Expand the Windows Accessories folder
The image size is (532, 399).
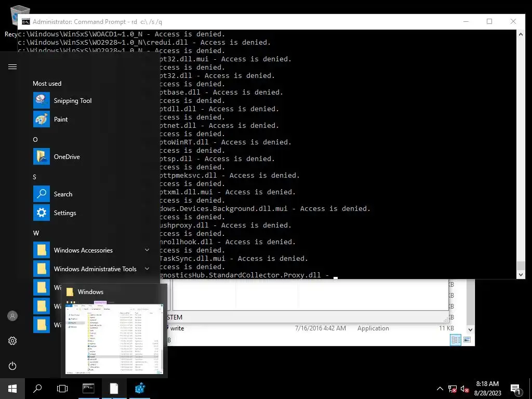click(147, 250)
